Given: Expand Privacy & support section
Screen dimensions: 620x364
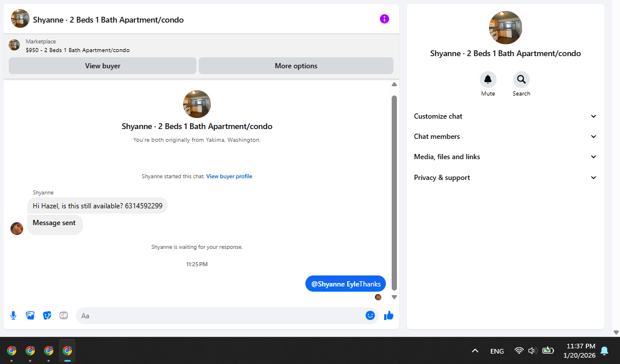Looking at the screenshot, I should pos(505,178).
